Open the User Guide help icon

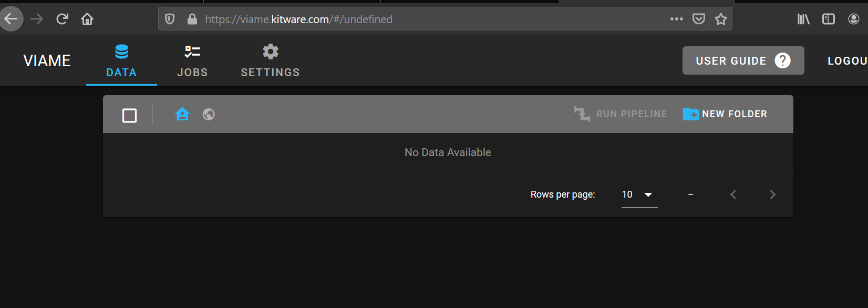[x=782, y=60]
